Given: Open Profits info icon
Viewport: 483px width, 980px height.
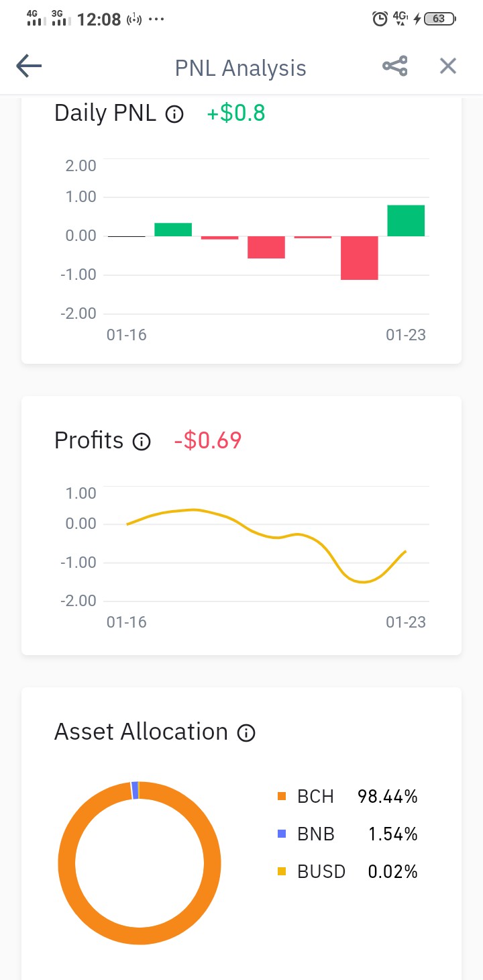Looking at the screenshot, I should click(x=142, y=442).
